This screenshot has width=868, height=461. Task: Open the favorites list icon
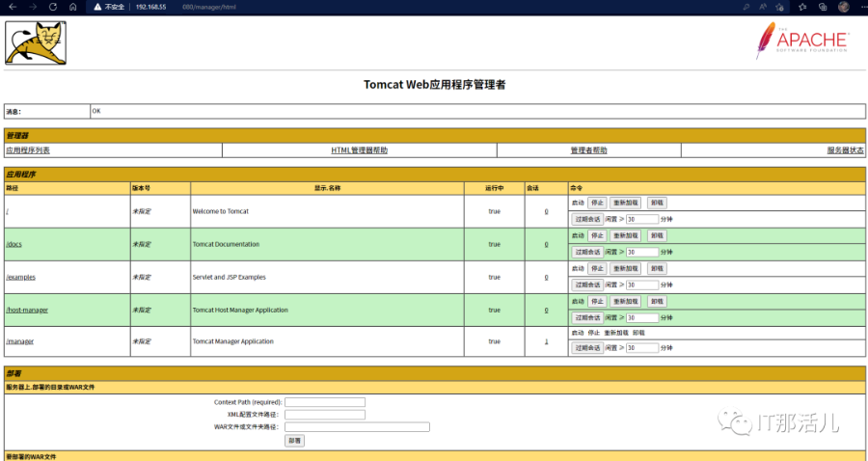pos(802,7)
